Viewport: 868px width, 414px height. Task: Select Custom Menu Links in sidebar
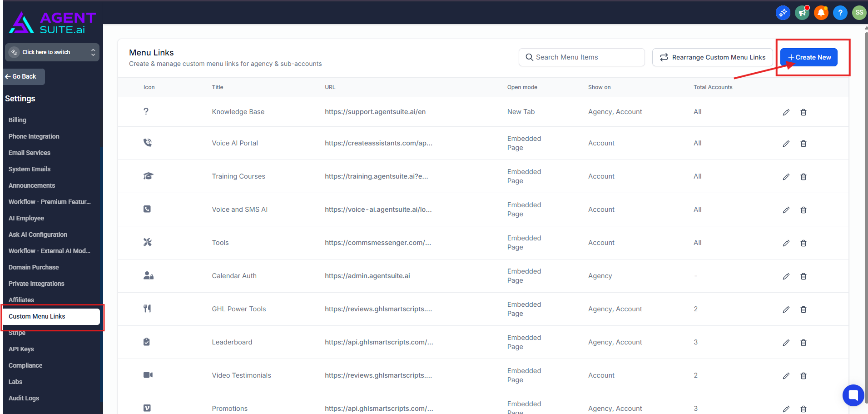[x=51, y=317]
